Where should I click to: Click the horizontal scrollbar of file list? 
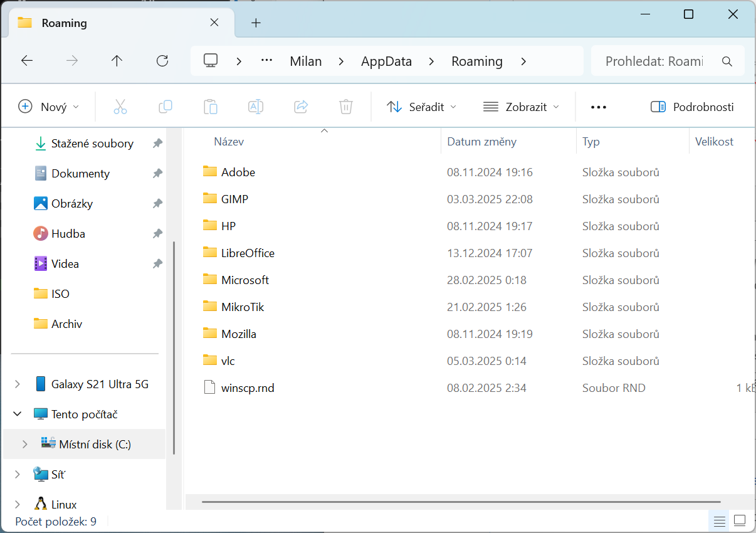461,502
